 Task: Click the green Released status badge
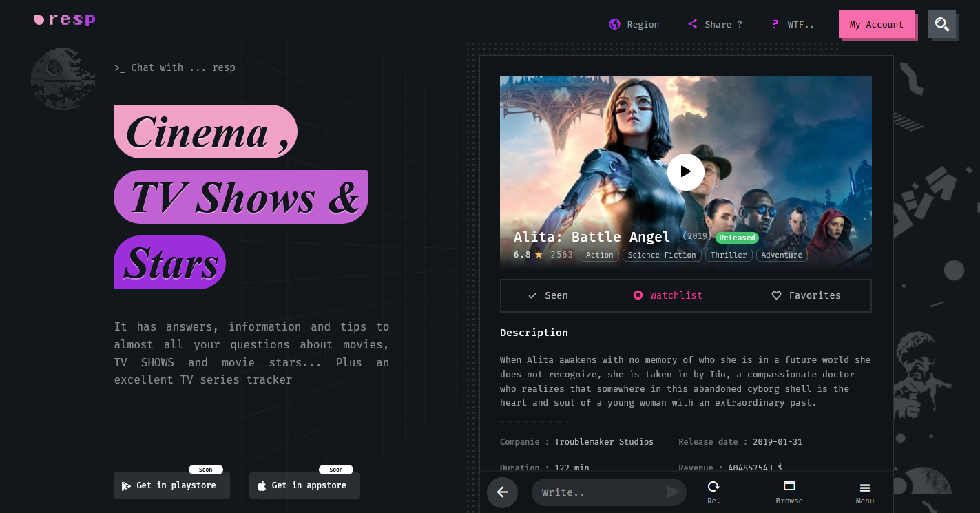738,238
